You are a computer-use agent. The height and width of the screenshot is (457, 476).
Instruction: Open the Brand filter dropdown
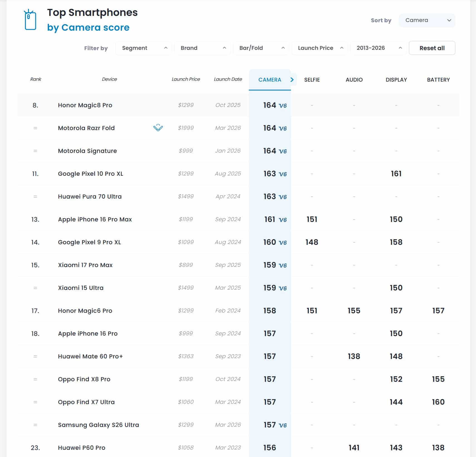pos(202,48)
